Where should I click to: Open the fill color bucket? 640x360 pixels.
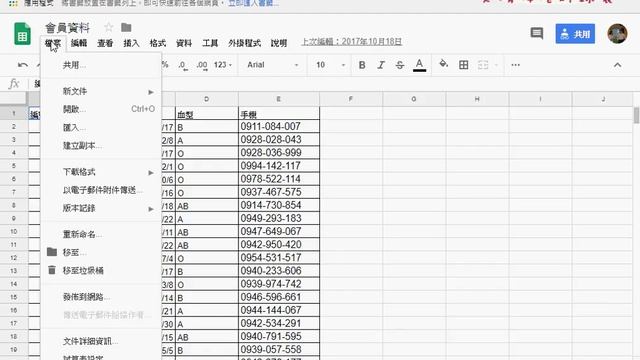(x=443, y=64)
